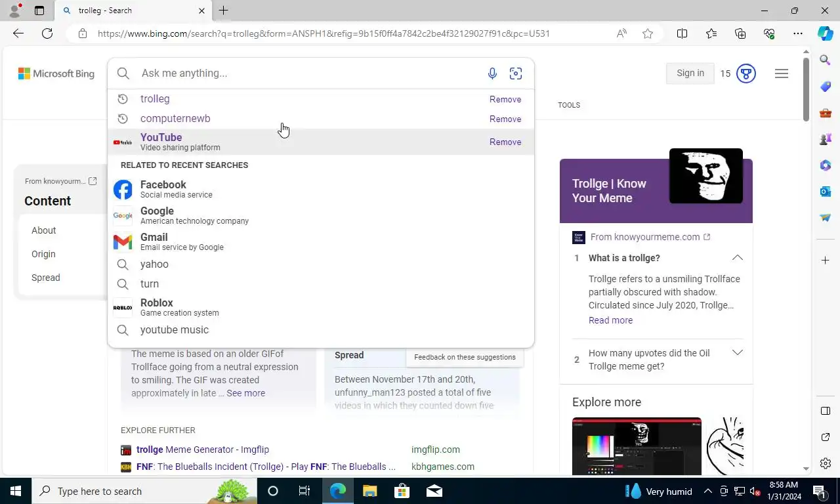Open new tab with plus button

(x=223, y=10)
